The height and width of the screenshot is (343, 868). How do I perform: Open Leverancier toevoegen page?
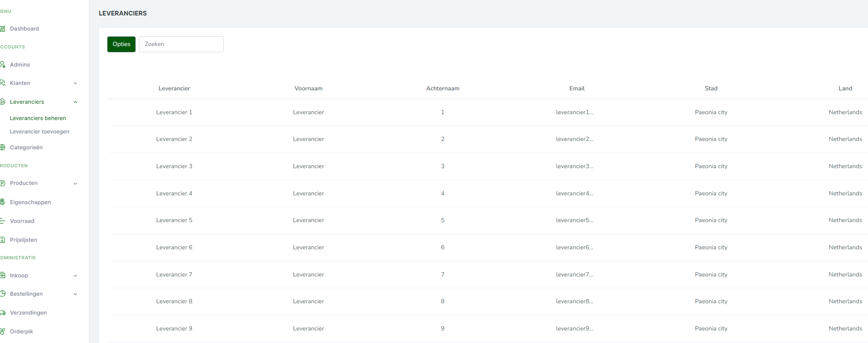click(39, 132)
